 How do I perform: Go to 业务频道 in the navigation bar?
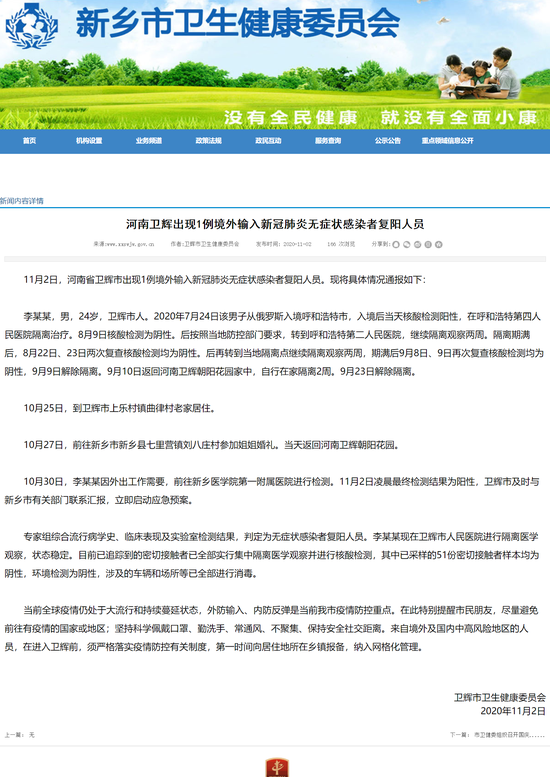pyautogui.click(x=149, y=141)
